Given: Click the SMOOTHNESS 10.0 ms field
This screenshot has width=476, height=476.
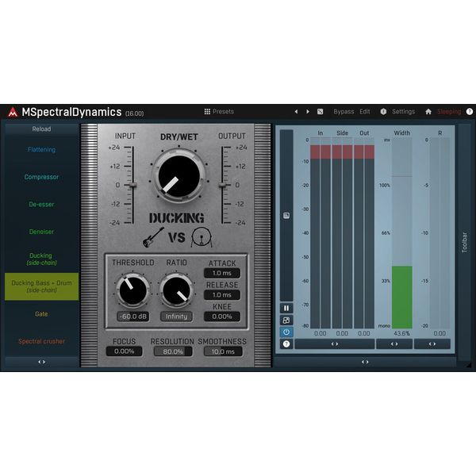Looking at the screenshot, I should pos(223,351).
